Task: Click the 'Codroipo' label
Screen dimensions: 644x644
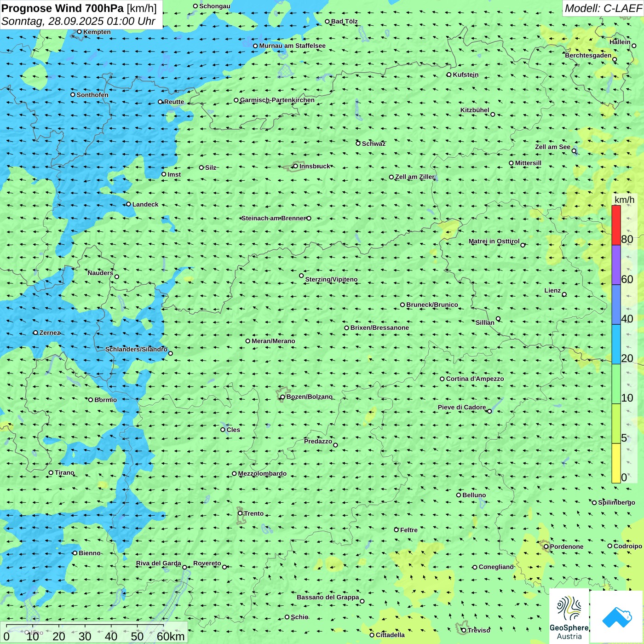Action: (628, 546)
